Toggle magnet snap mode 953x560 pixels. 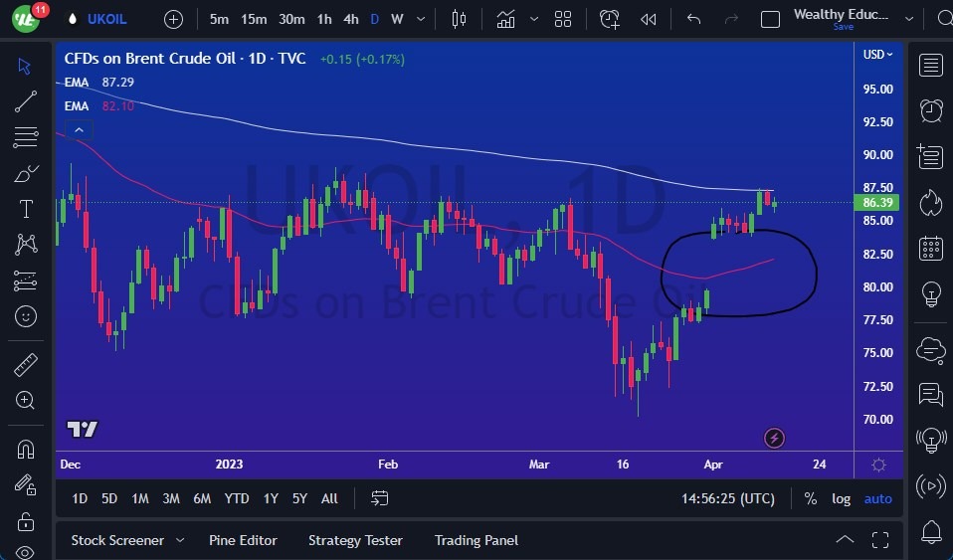pyautogui.click(x=25, y=450)
